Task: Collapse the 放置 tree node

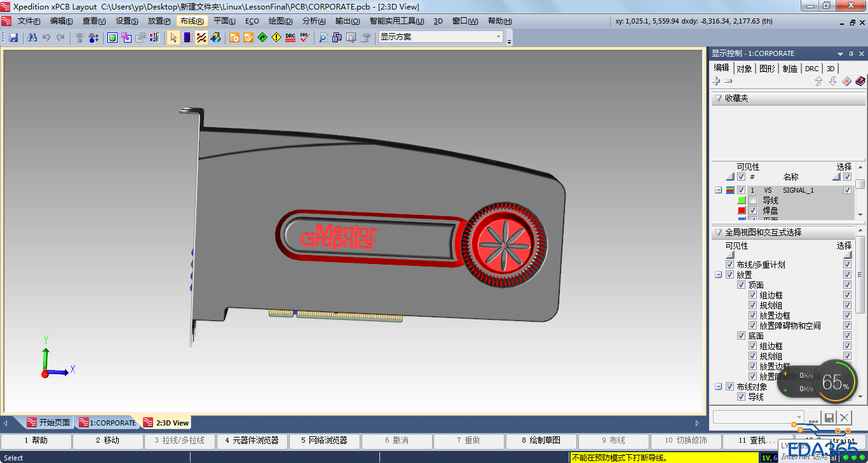Action: [x=719, y=275]
